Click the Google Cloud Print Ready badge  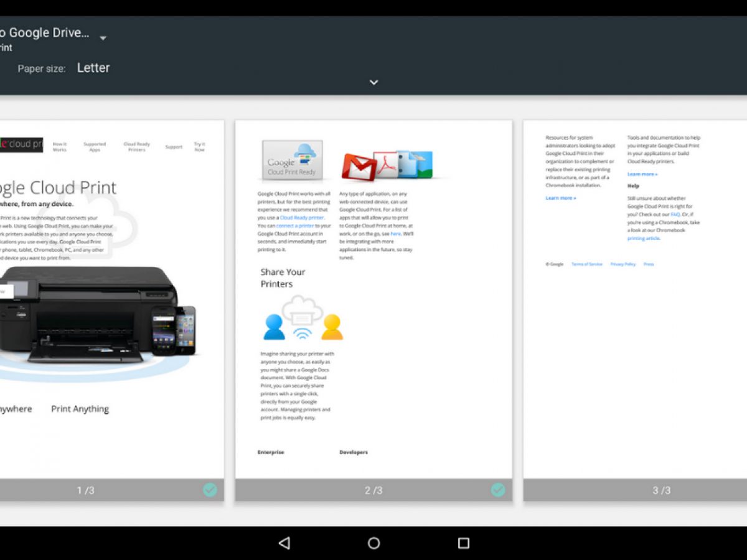pos(292,161)
